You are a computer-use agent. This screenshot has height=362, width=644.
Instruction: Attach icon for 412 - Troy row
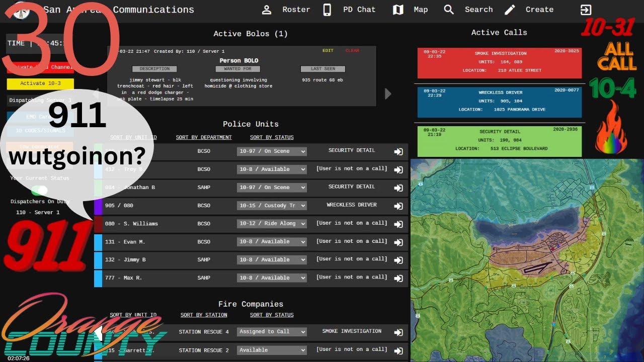(x=398, y=170)
